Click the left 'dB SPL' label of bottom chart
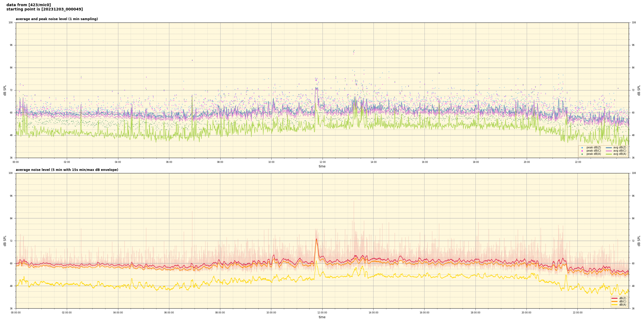This screenshot has height=322, width=644. click(5, 241)
